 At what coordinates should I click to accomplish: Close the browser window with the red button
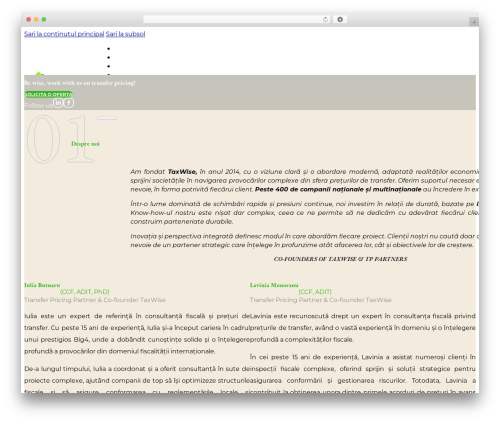[29, 20]
